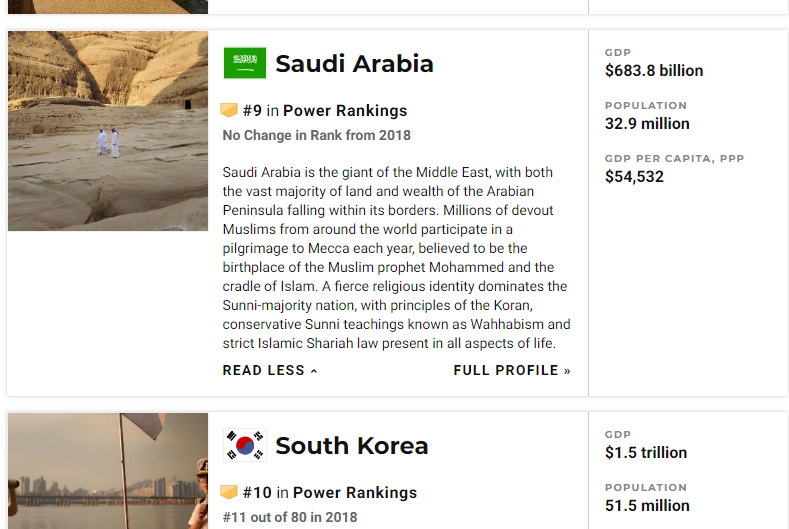The height and width of the screenshot is (529, 789).
Task: Click the $1.5 trillion GDP value
Action: point(646,452)
